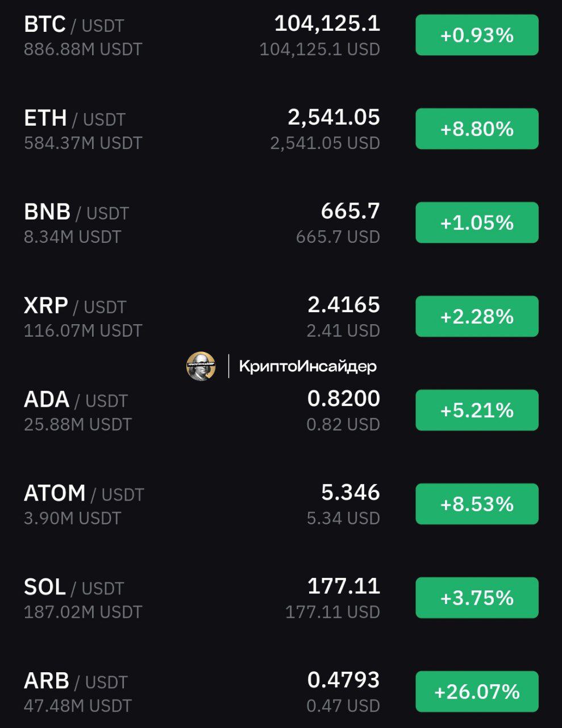Click the +3.75% change button
Viewport: 562px width, 728px height.
477,598
